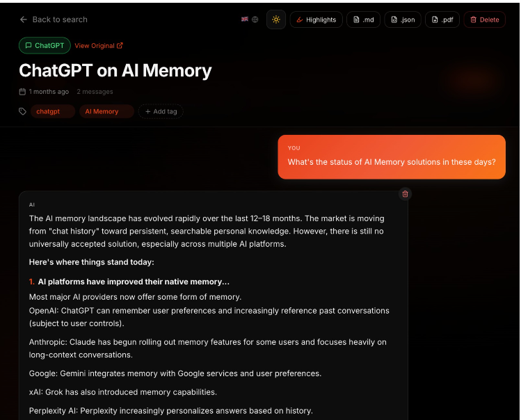Viewport: 521px width, 420px height.
Task: Export conversation as .md
Action: (364, 19)
